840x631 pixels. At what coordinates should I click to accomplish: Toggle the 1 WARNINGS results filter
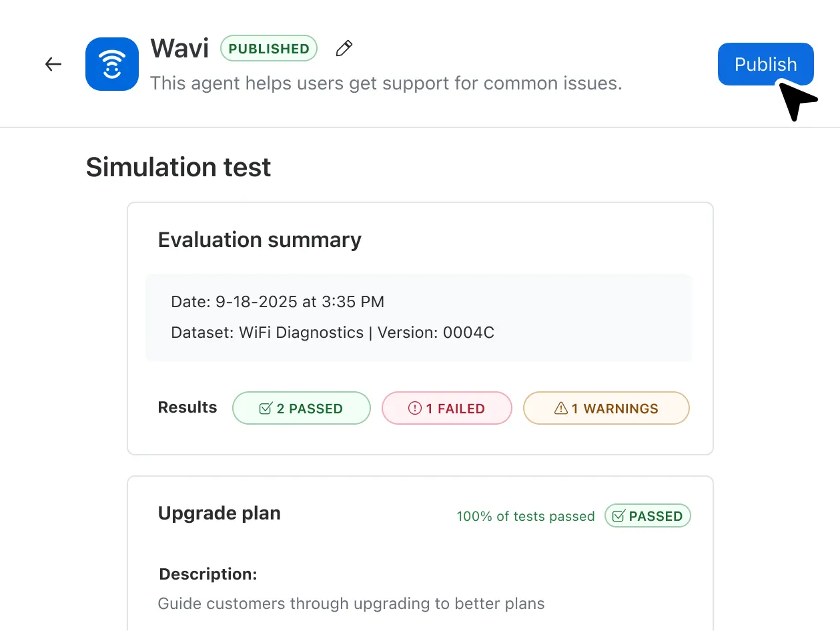pyautogui.click(x=606, y=408)
